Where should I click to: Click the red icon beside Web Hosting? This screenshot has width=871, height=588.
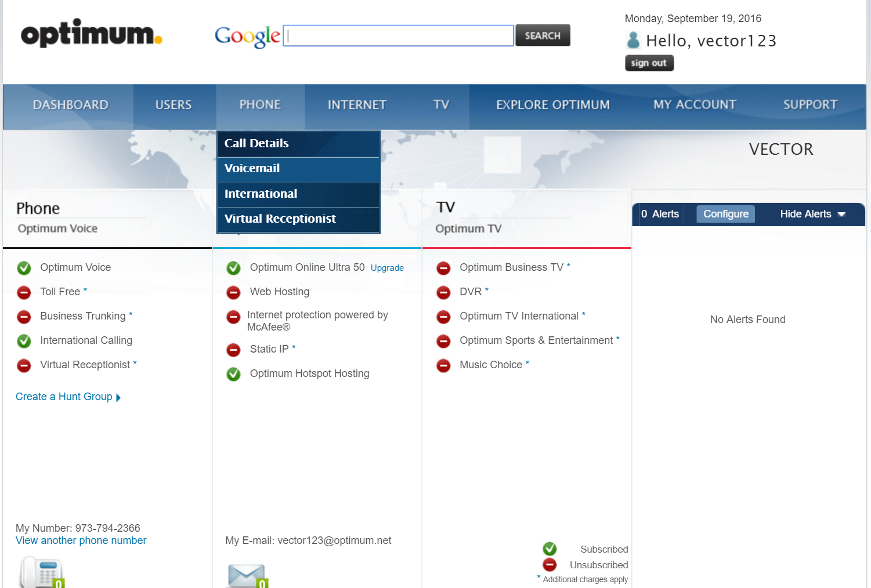tap(233, 292)
